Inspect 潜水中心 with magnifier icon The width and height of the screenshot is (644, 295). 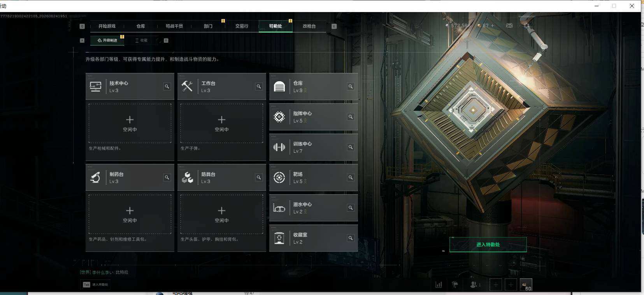(x=351, y=208)
